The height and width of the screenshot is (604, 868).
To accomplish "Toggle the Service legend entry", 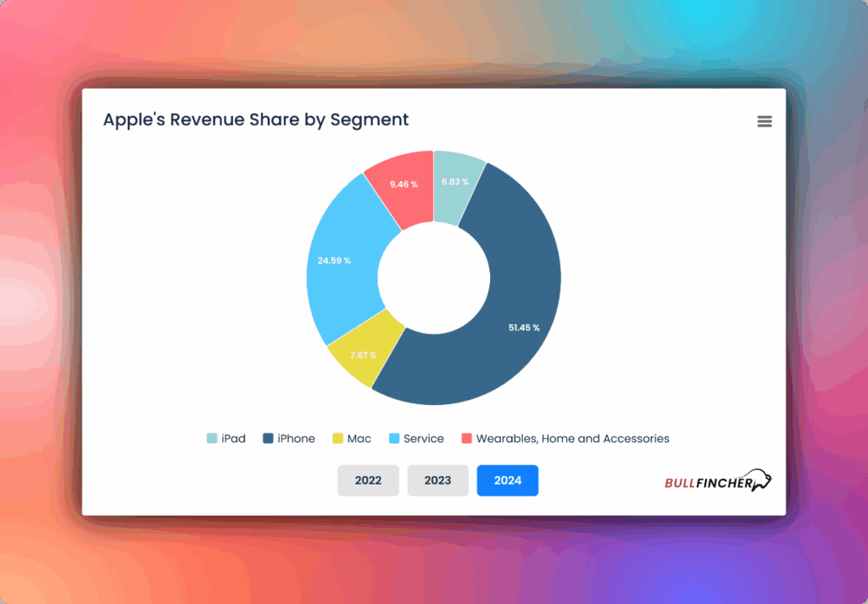I will pos(416,439).
